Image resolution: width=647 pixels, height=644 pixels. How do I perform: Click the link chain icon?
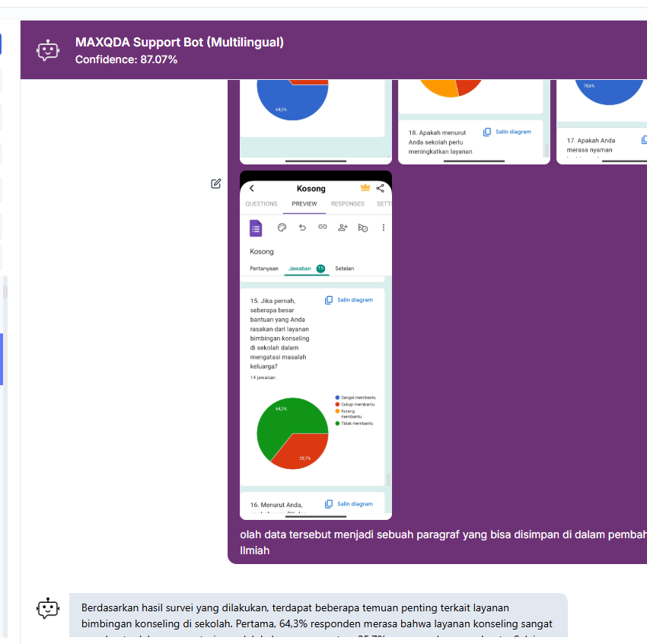(x=322, y=227)
